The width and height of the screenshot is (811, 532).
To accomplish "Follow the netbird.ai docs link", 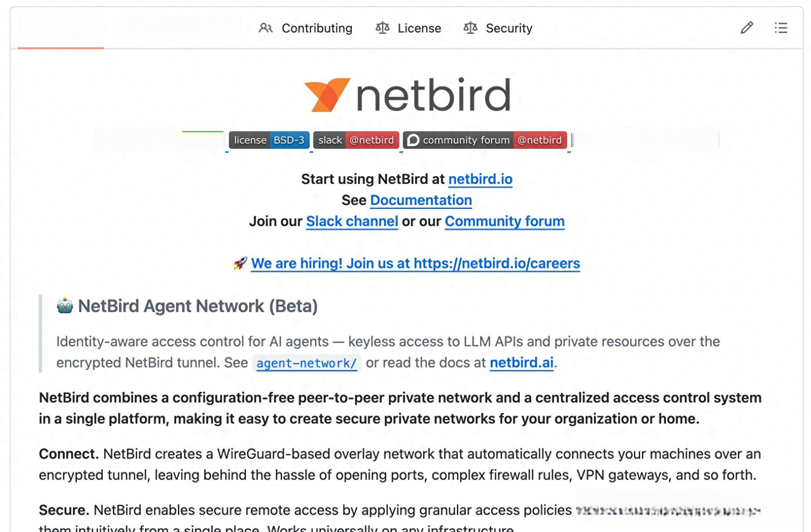I will [x=521, y=363].
